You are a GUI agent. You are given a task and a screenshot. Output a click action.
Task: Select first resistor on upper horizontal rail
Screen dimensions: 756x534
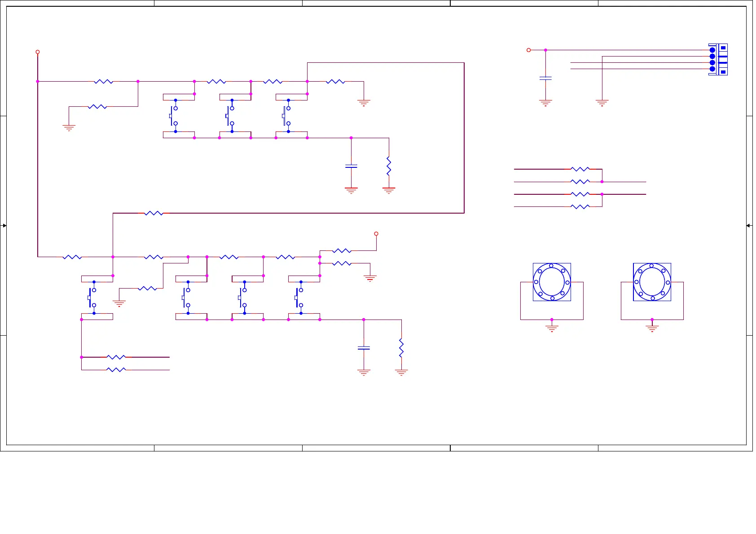(104, 82)
